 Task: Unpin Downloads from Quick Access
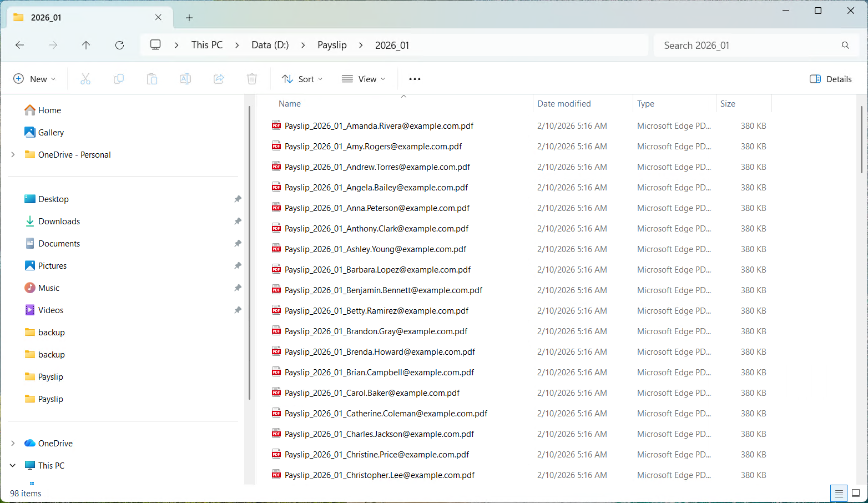pyautogui.click(x=238, y=221)
